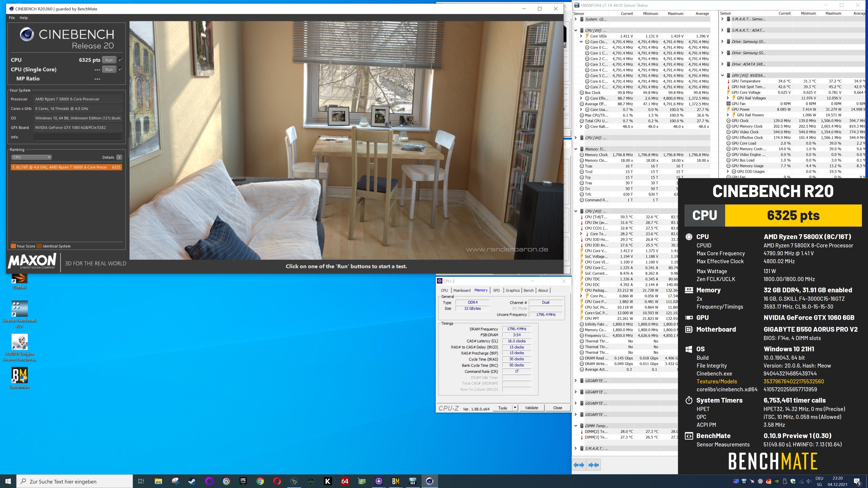868x488 pixels.
Task: Click Cinebench window title bar icon
Action: coord(12,9)
